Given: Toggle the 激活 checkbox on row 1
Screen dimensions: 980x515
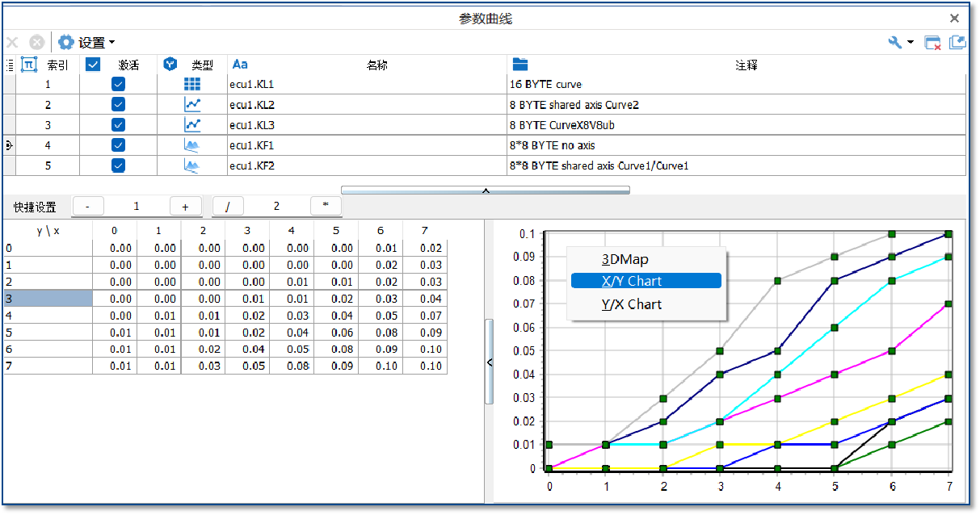Looking at the screenshot, I should pyautogui.click(x=118, y=83).
